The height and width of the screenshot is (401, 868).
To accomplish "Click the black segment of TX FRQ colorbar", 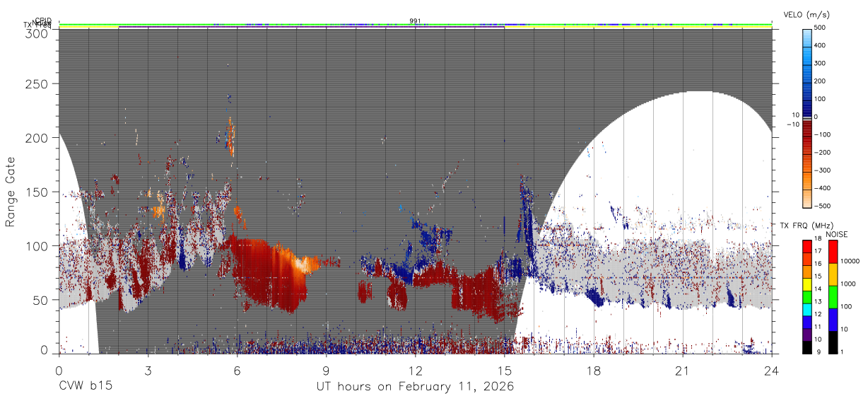I will 807,347.
